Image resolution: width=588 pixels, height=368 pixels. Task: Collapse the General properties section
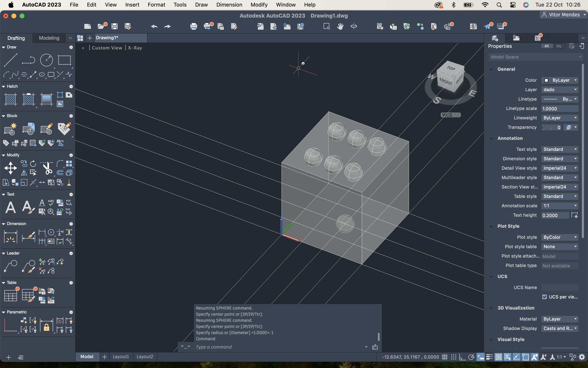coord(491,69)
